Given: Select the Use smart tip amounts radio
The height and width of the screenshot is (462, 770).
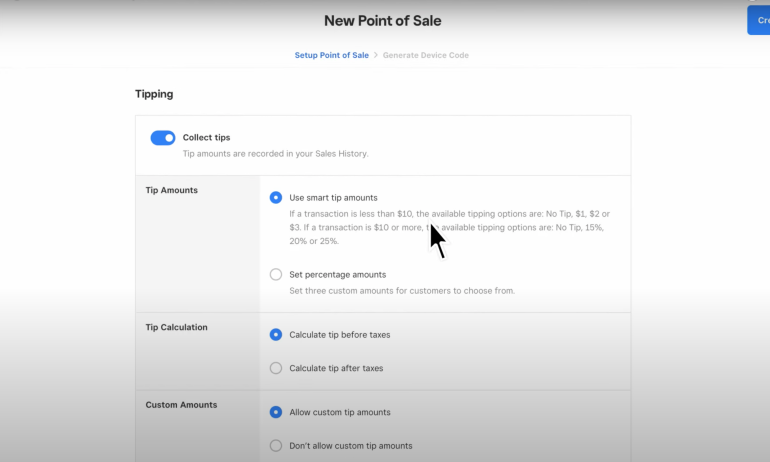Looking at the screenshot, I should point(276,198).
